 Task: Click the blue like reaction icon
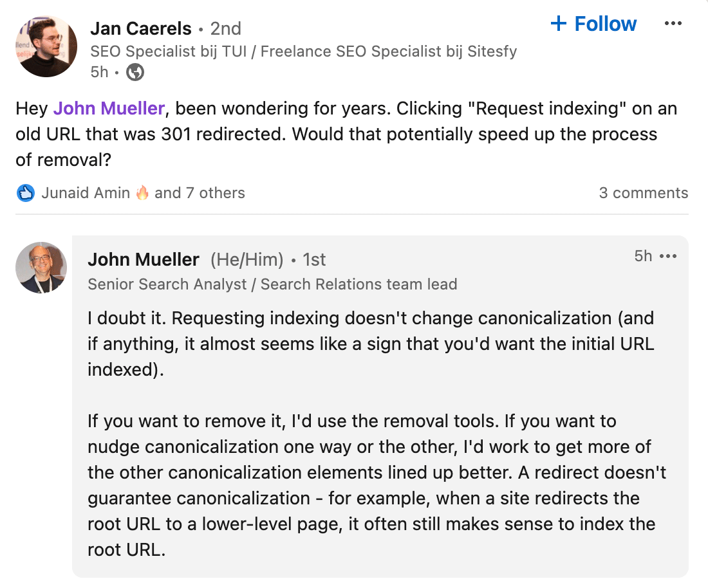coord(26,193)
